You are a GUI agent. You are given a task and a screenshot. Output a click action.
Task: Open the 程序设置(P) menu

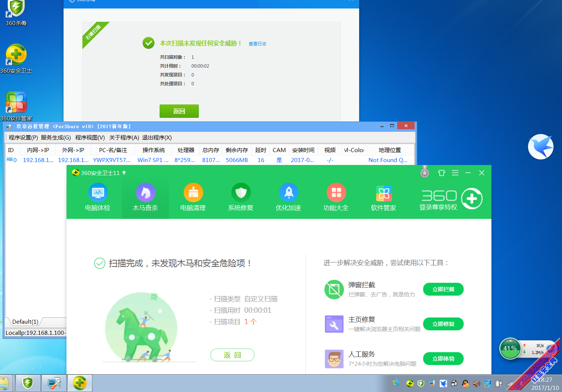click(23, 138)
